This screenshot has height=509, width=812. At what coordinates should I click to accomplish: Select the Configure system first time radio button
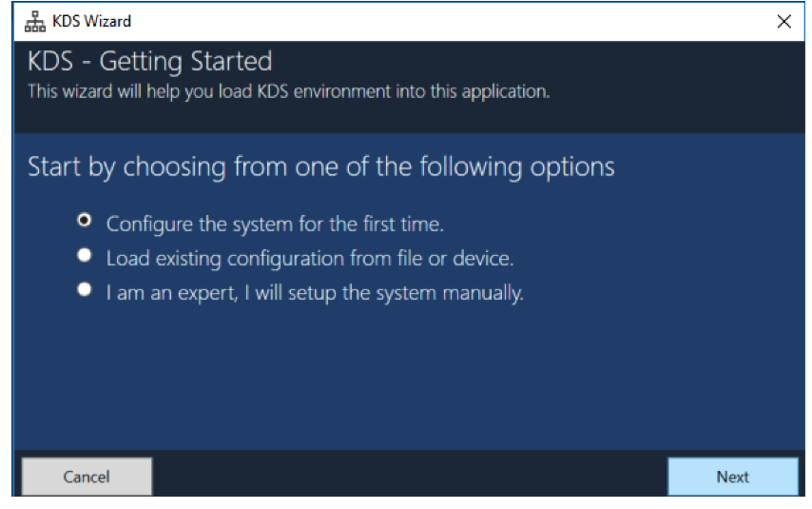tap(85, 221)
